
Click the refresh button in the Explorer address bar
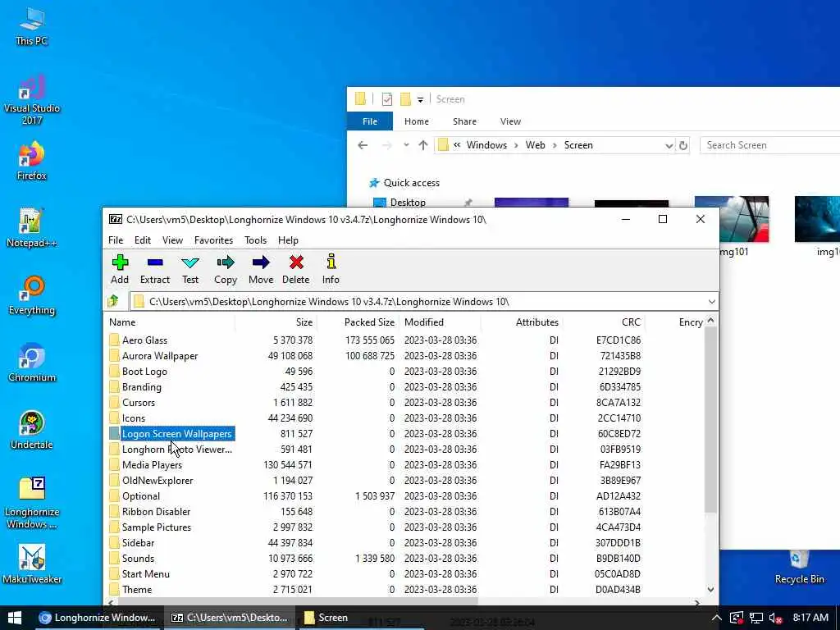(x=683, y=145)
